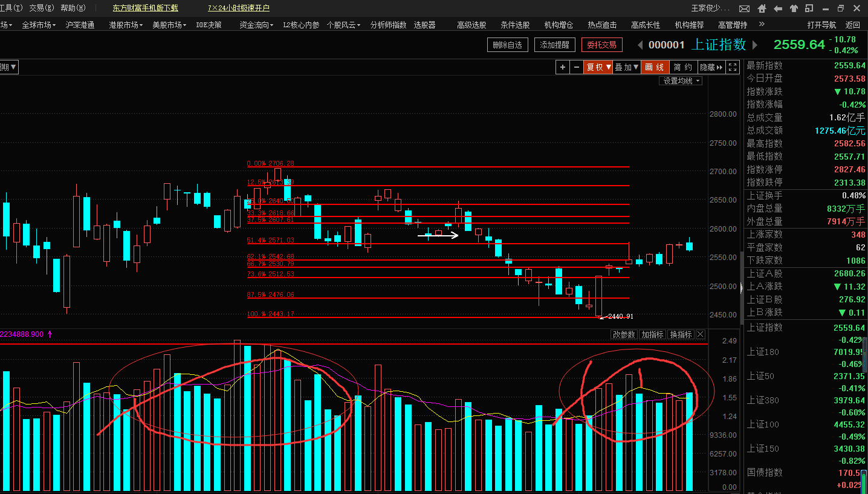This screenshot has height=494, width=868.
Task: Click 换指标 to change indicator
Action: 681,334
